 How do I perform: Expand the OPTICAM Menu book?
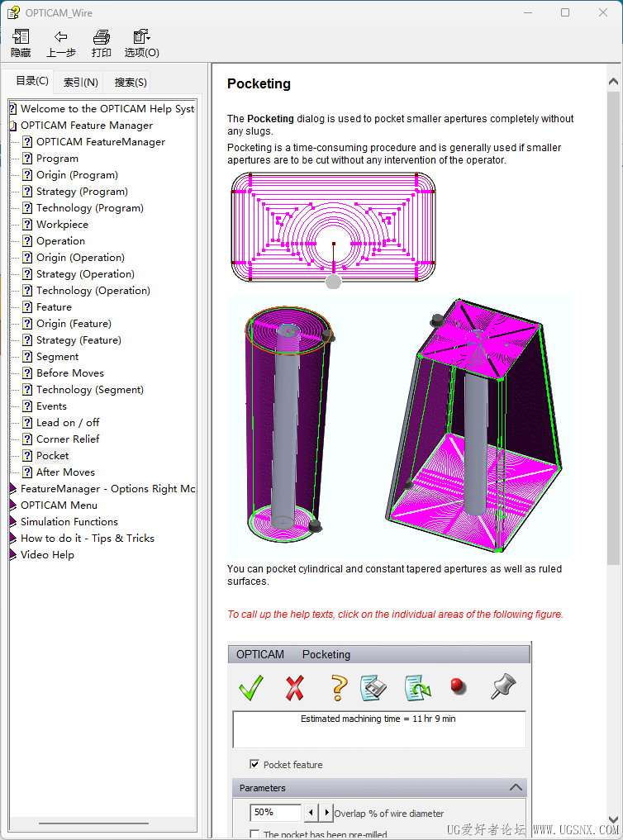[13, 505]
